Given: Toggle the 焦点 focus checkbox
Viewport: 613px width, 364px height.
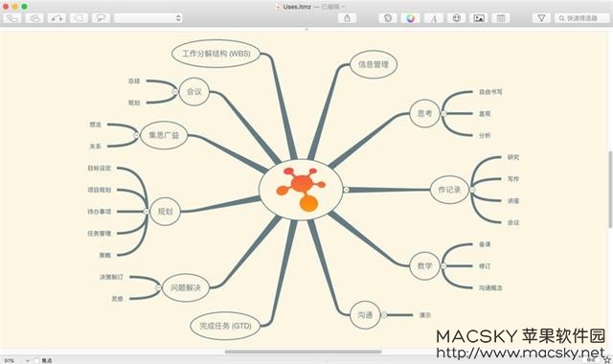Looking at the screenshot, I should click(36, 360).
